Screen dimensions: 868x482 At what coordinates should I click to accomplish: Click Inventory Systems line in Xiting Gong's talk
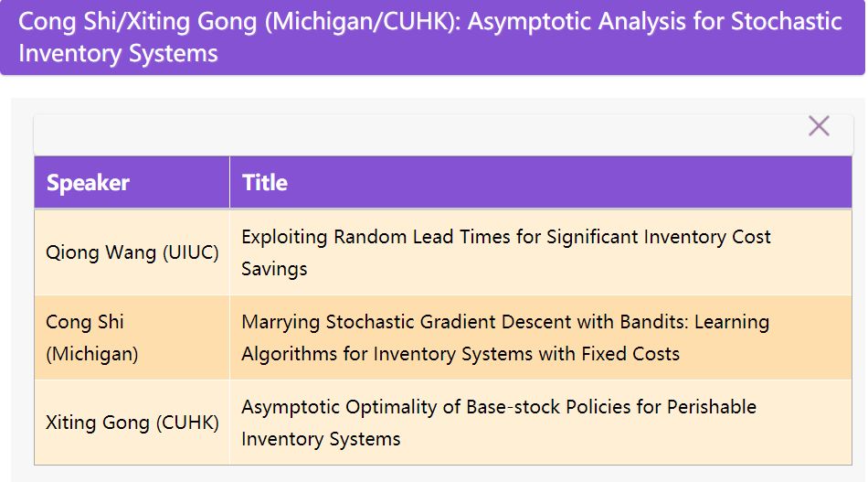coord(321,439)
